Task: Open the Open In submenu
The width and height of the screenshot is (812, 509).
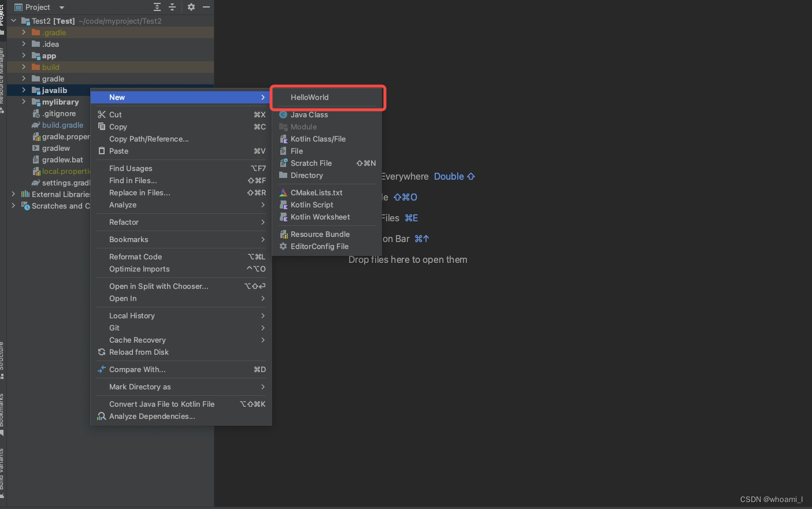Action: (181, 298)
